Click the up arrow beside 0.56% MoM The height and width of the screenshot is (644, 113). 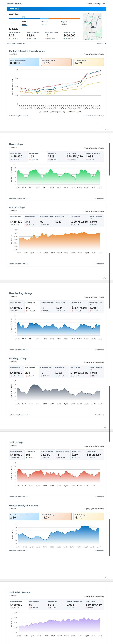(28, 39)
